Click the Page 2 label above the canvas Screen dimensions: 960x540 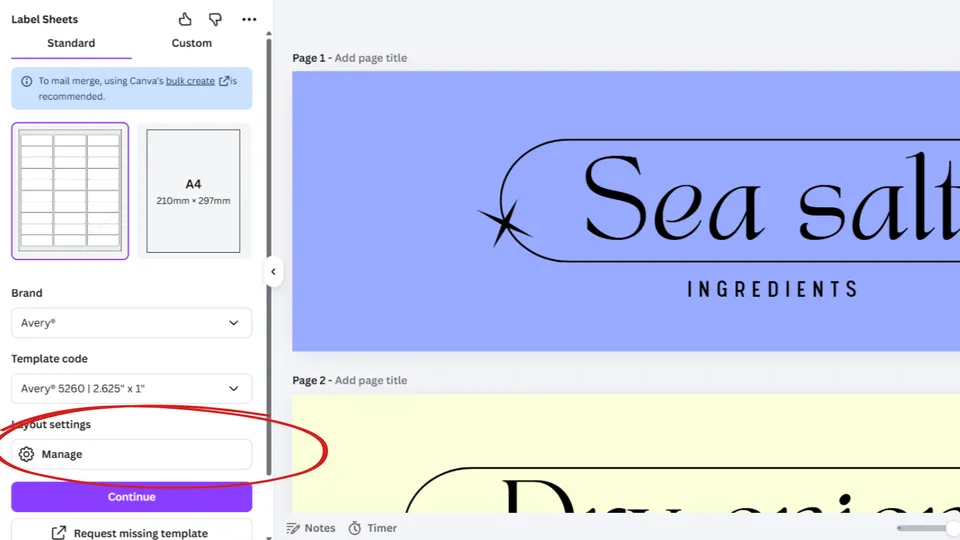coord(309,380)
